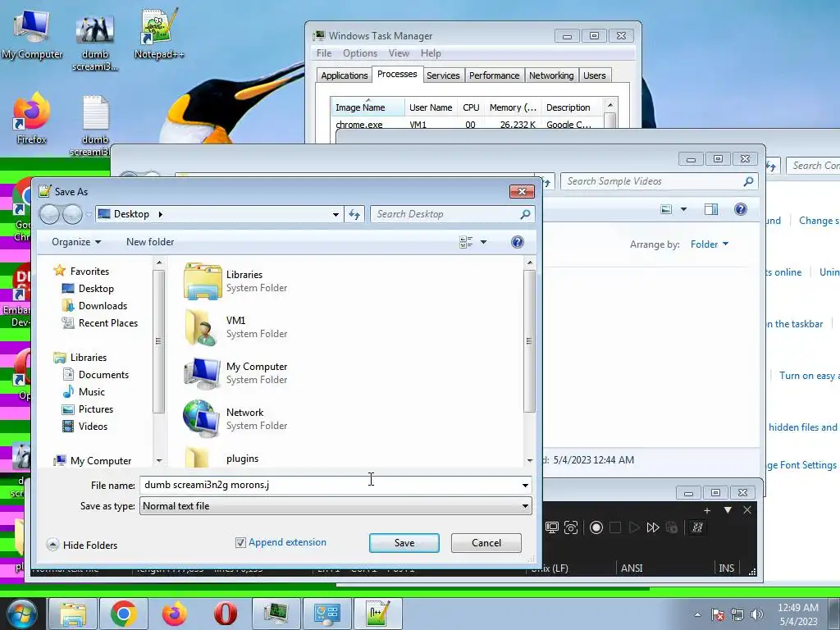The image size is (840, 630).
Task: Open Google Chrome from the taskbar
Action: [123, 614]
